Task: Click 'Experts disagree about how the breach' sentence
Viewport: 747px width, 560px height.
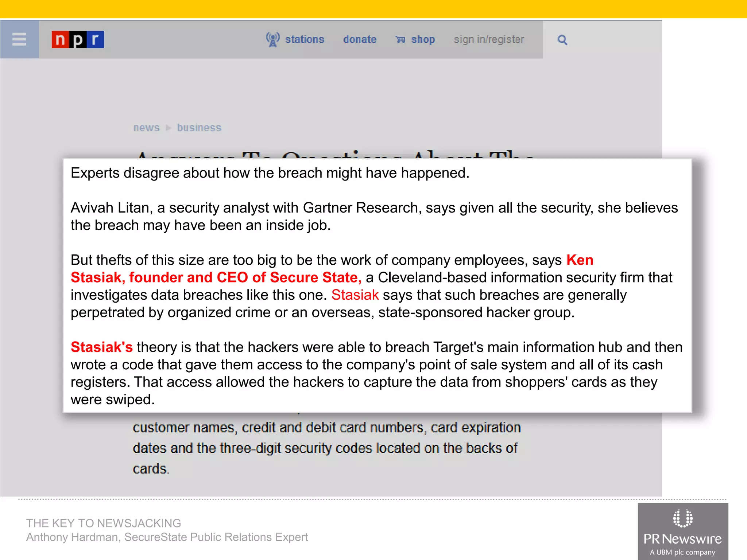Action: tap(270, 173)
